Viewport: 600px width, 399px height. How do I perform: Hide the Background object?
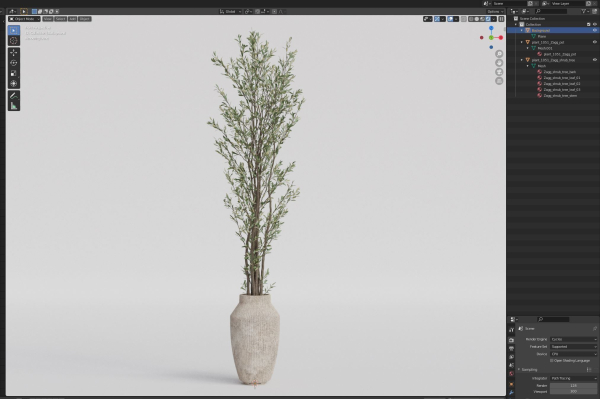tap(595, 30)
